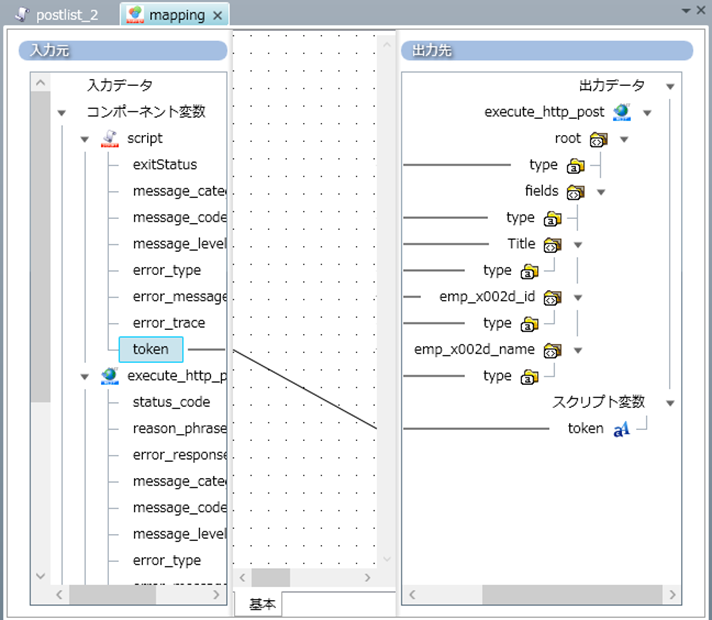Image resolution: width=712 pixels, height=620 pixels.
Task: Select exitStatus in the input tree
Action: (x=164, y=165)
